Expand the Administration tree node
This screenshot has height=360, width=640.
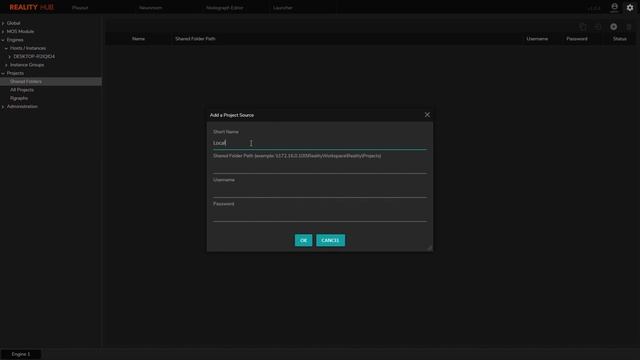point(3,107)
